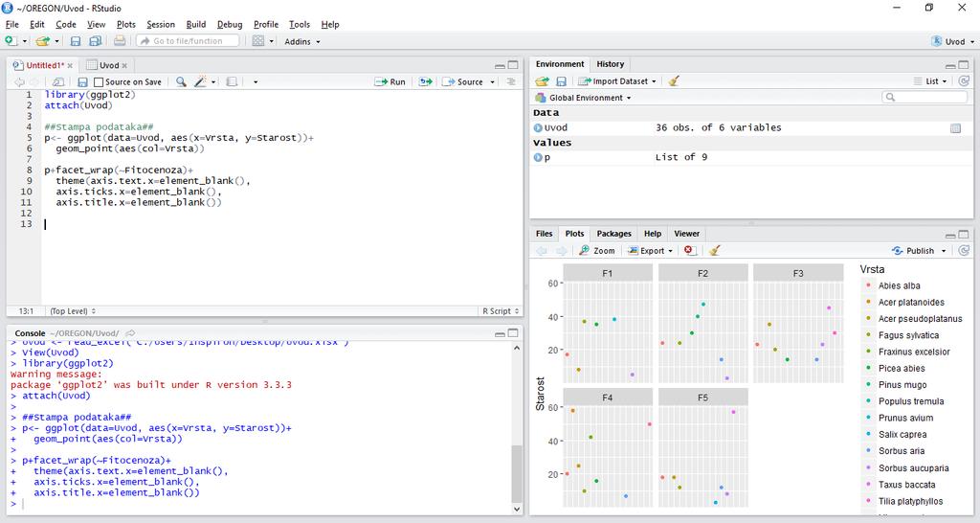Click the Print icon in main toolbar

tap(120, 40)
